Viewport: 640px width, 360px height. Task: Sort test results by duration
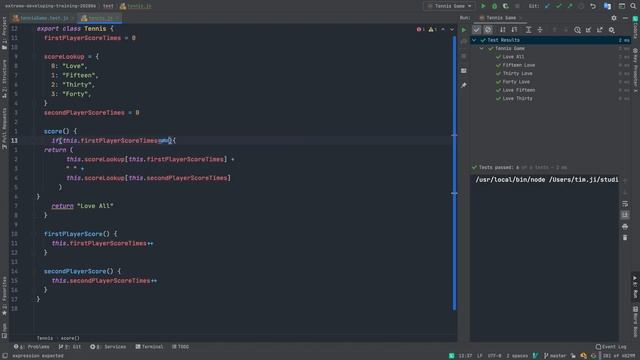point(514,30)
